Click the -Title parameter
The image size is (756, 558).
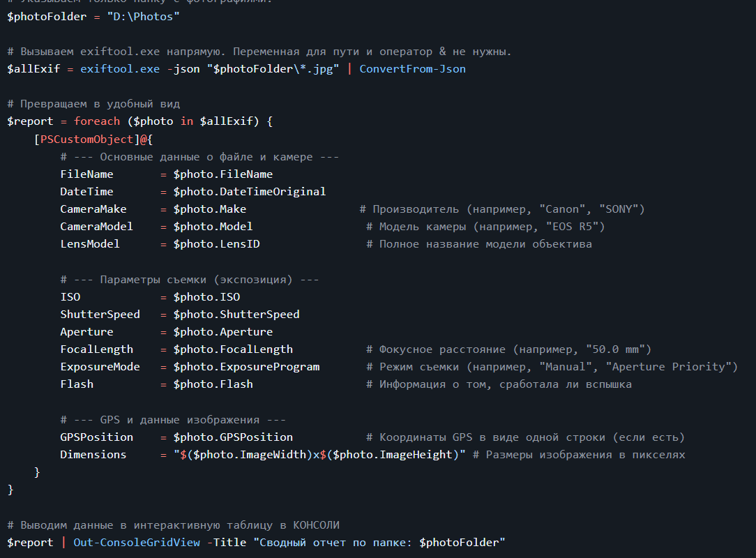(x=226, y=543)
